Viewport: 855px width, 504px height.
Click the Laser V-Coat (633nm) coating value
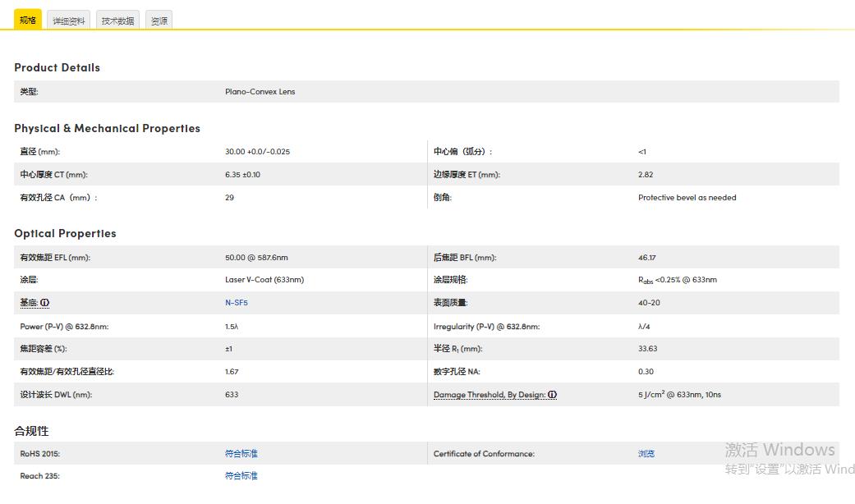coord(264,280)
